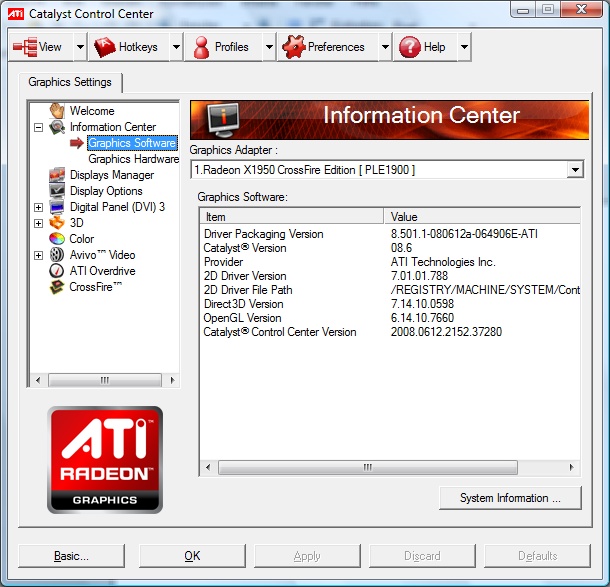Screen dimensions: 610x587
Task: Select the 2D Driver Version row
Action: coord(390,276)
